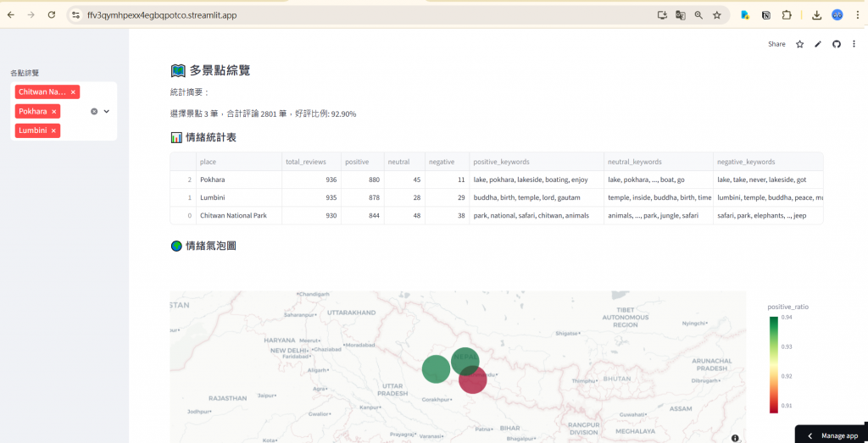Select the 844 positive count cell
Image resolution: width=868 pixels, height=443 pixels.
[362, 215]
